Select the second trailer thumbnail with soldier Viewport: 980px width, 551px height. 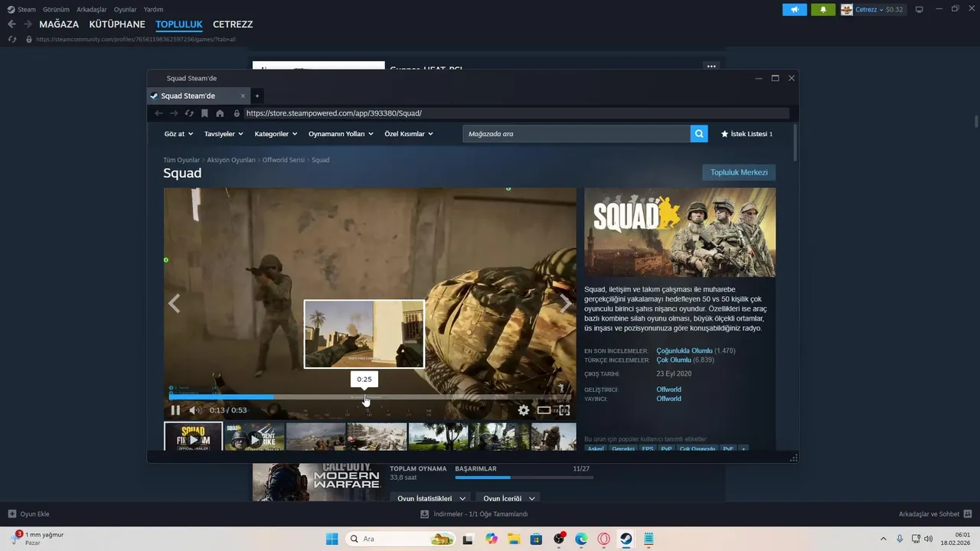255,436
